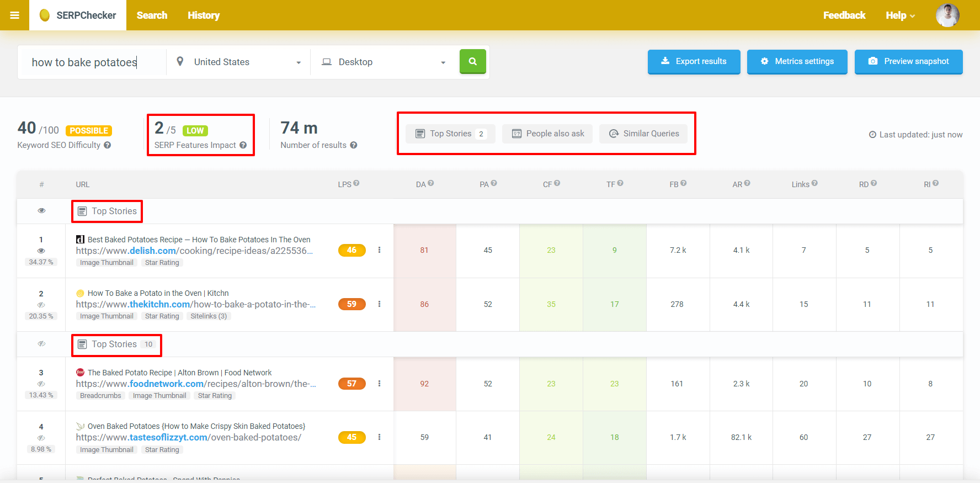
Task: Click the Links column help icon
Action: [815, 183]
